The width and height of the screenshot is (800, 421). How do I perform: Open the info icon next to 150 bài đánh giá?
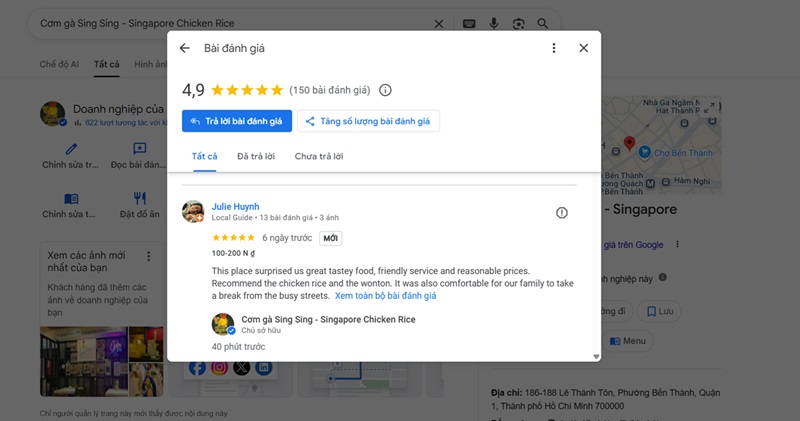385,90
